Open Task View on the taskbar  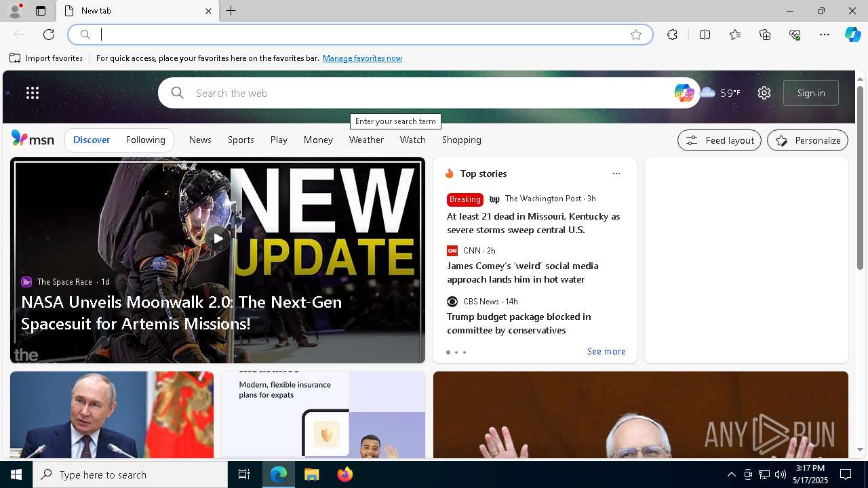(x=244, y=474)
